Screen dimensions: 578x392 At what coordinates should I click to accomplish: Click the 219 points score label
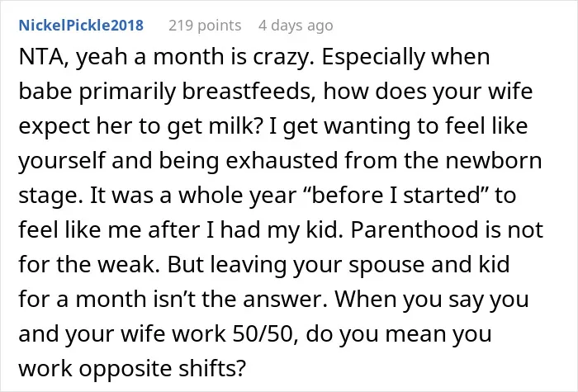205,26
